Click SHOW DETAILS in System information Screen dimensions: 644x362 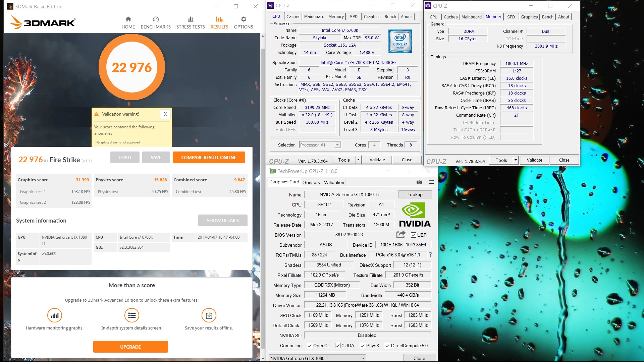223,221
